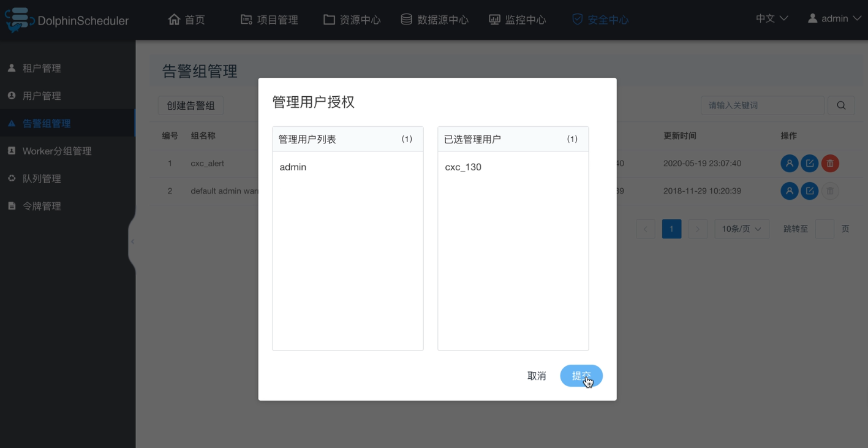Click the DolphinScheduler logo icon
The width and height of the screenshot is (868, 448).
(18, 20)
